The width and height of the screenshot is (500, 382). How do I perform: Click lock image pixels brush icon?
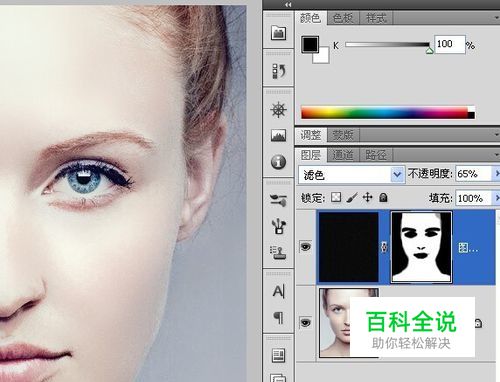pos(352,198)
